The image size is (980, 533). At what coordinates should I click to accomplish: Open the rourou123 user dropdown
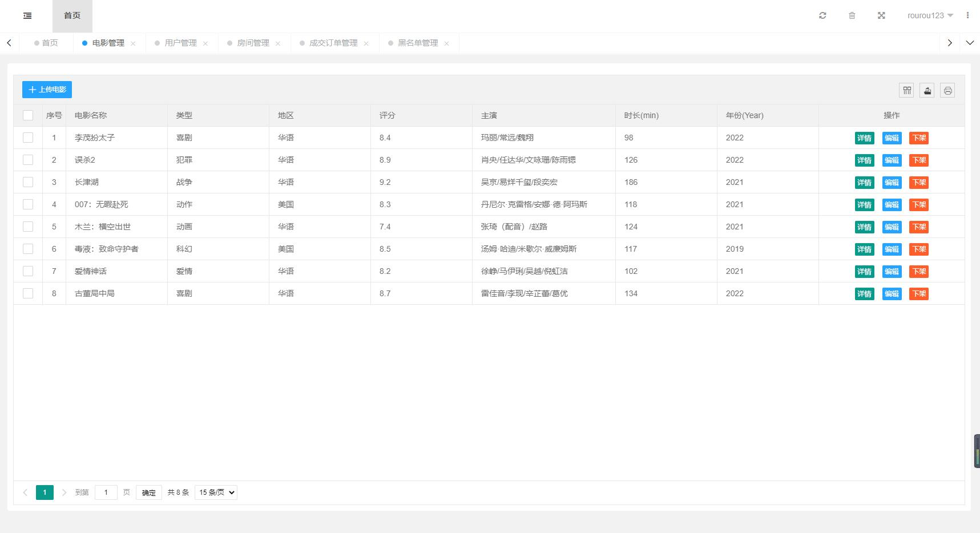point(930,15)
